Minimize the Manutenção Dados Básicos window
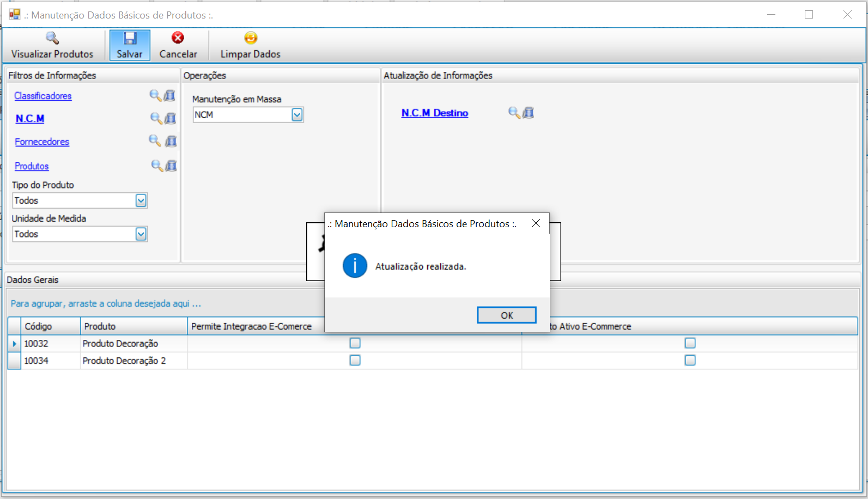 point(771,15)
